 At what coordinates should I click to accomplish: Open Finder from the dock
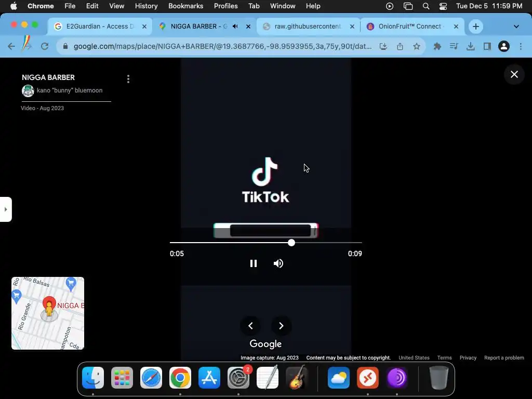(x=93, y=378)
